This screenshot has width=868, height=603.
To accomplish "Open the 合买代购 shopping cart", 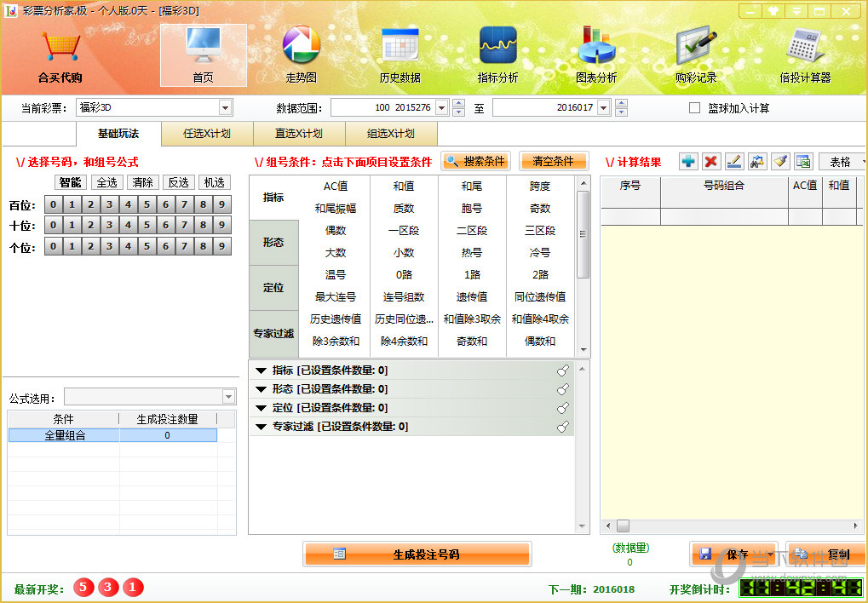I will (60, 56).
